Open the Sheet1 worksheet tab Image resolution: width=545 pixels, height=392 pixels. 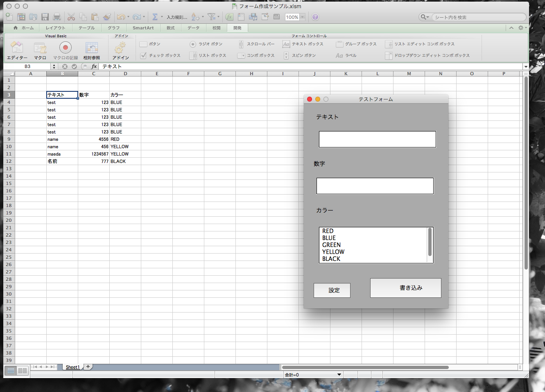(x=72, y=367)
